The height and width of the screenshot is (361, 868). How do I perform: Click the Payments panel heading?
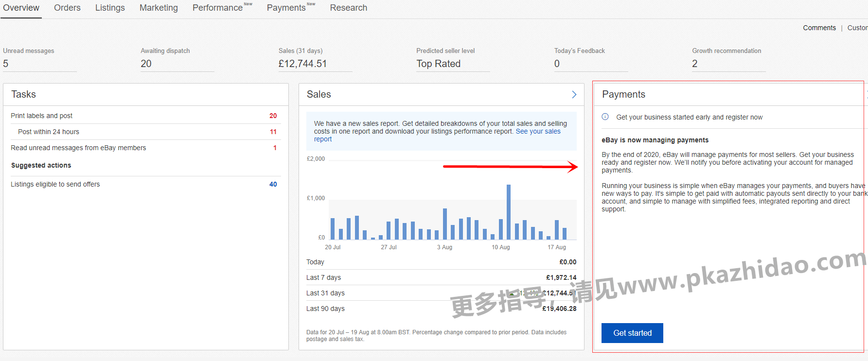coord(623,94)
